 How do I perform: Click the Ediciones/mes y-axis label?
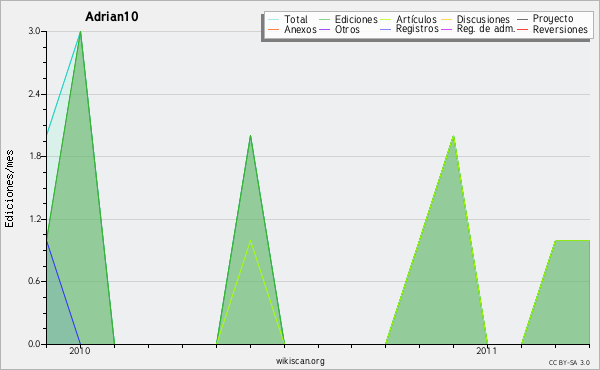9,189
